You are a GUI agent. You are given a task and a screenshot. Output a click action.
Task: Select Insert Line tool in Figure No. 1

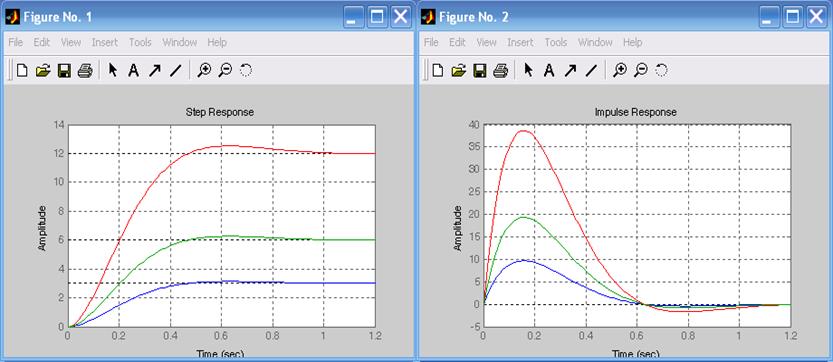(176, 70)
